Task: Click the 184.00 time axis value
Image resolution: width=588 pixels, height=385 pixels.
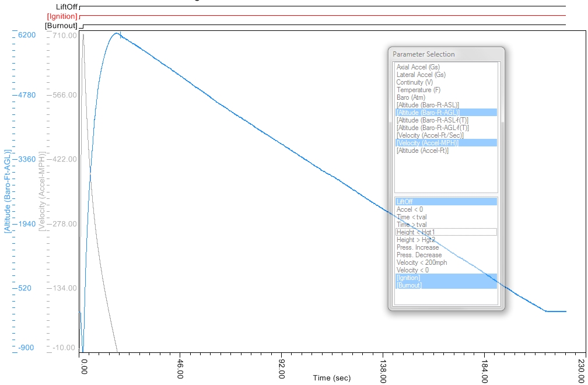Action: pos(484,371)
